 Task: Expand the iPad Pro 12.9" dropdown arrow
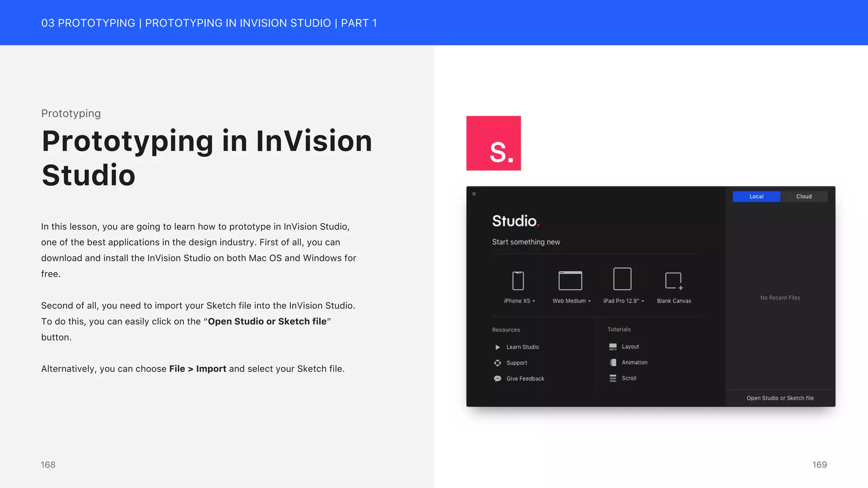click(x=643, y=301)
